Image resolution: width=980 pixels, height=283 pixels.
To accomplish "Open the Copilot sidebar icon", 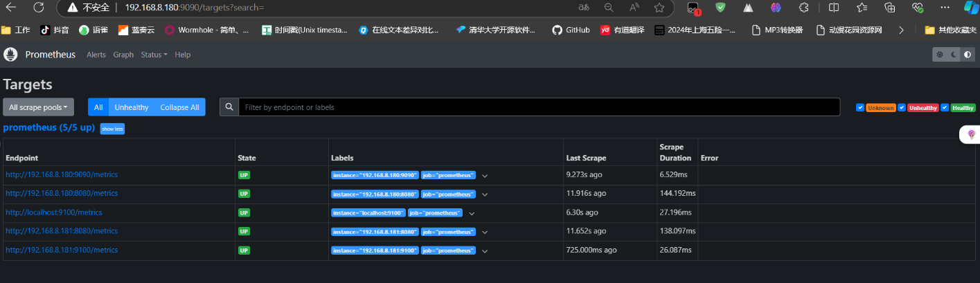I will [972, 8].
